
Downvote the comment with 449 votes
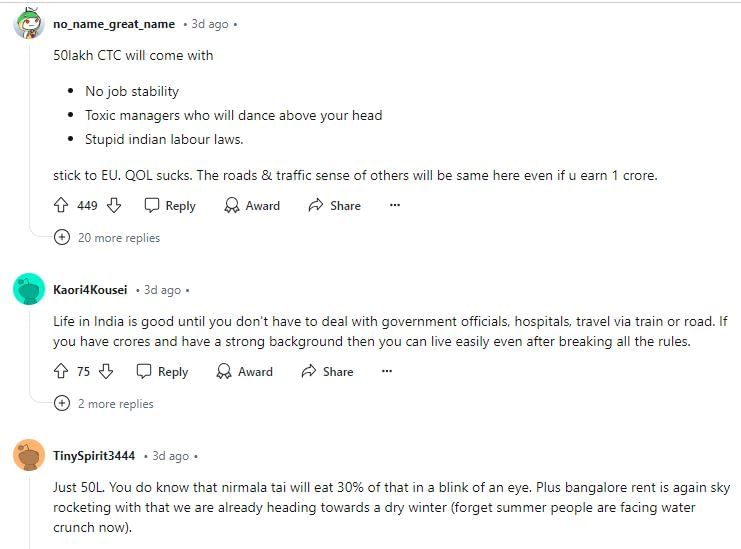click(x=114, y=205)
